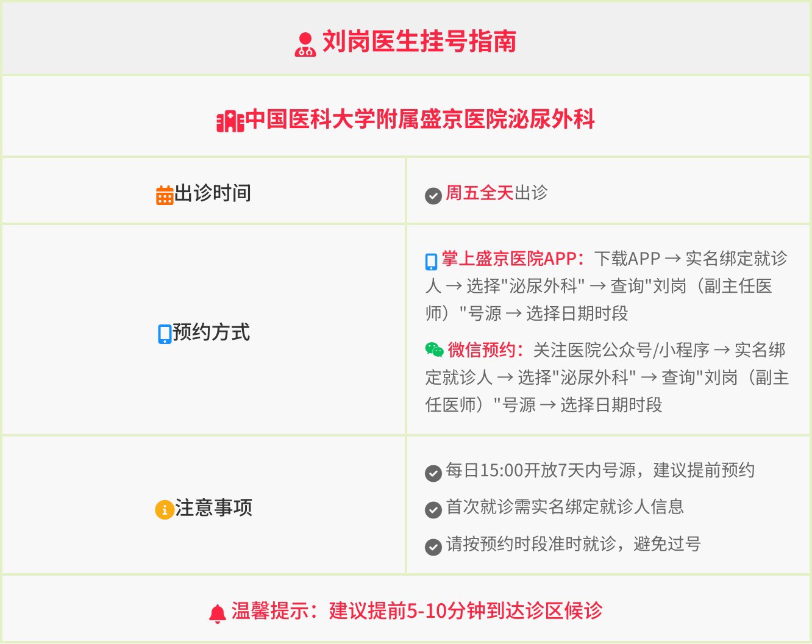The width and height of the screenshot is (812, 644).
Task: Click the yellow info icon by 注意事项
Action: (165, 509)
